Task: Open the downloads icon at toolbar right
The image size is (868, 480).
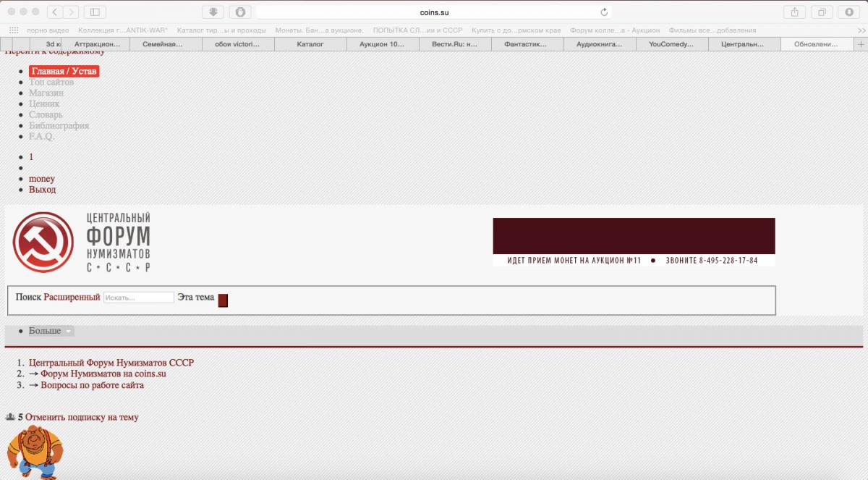Action: [848, 12]
